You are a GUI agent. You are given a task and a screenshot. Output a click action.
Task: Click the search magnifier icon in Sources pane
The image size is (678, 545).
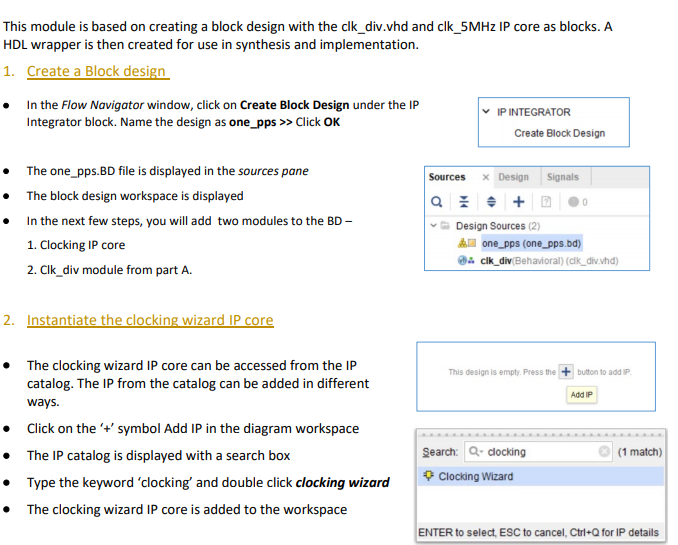click(437, 202)
